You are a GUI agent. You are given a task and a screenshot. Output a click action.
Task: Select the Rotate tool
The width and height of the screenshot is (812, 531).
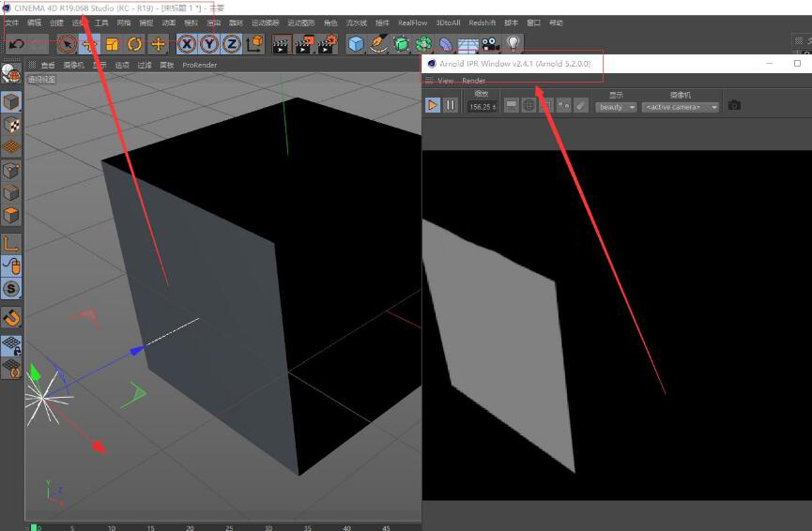pos(134,44)
